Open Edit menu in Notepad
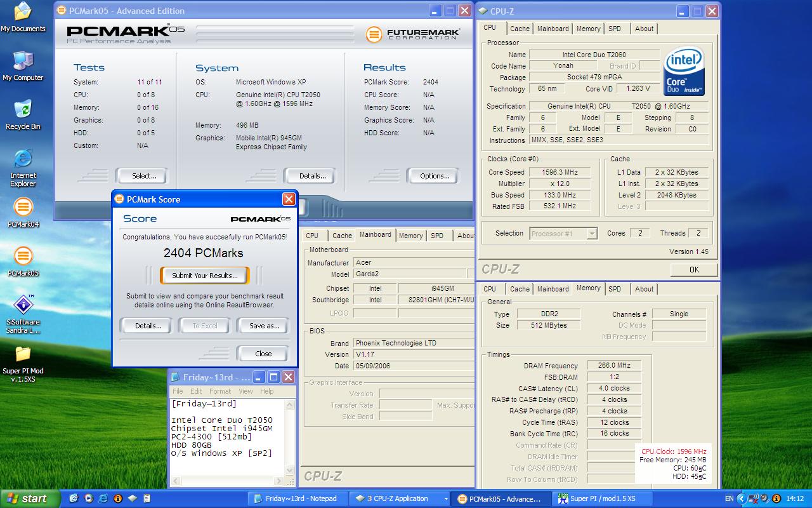Viewport: 812px width, 508px height. click(196, 391)
